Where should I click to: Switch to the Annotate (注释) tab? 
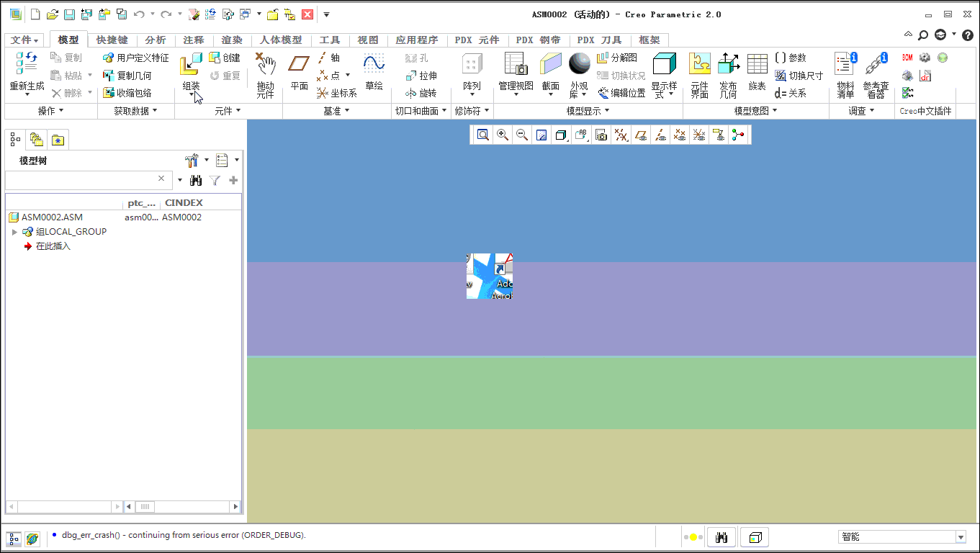pyautogui.click(x=194, y=40)
